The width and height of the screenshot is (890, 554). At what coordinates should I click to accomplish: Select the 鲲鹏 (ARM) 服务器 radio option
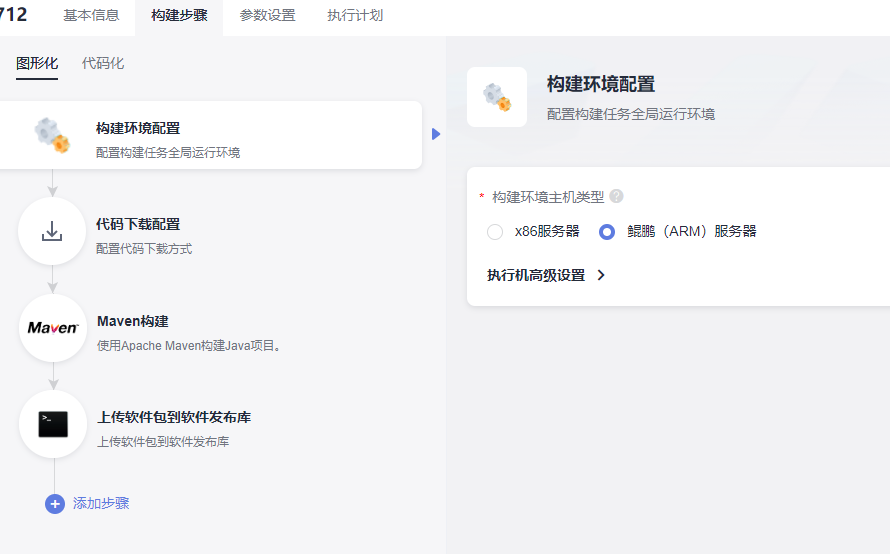(607, 232)
